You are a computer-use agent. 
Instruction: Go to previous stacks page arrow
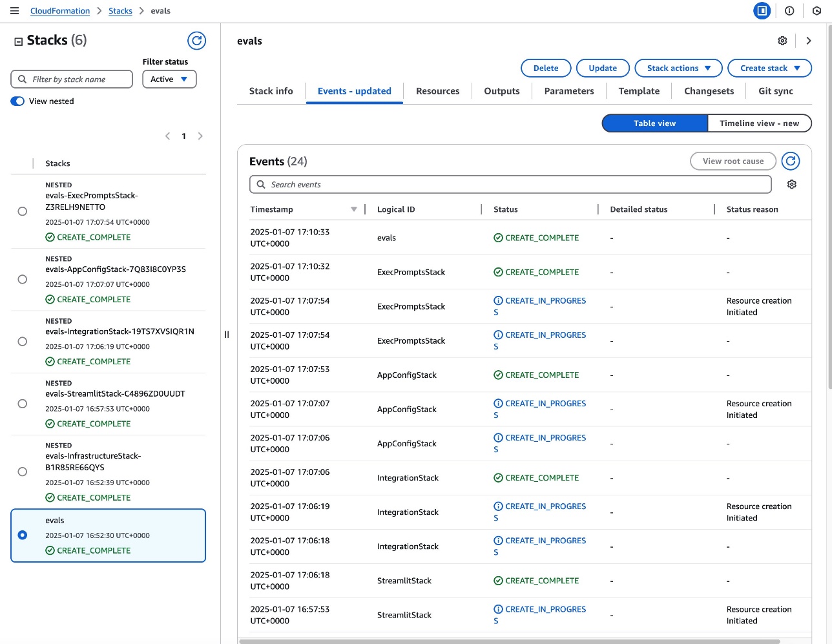coord(168,136)
